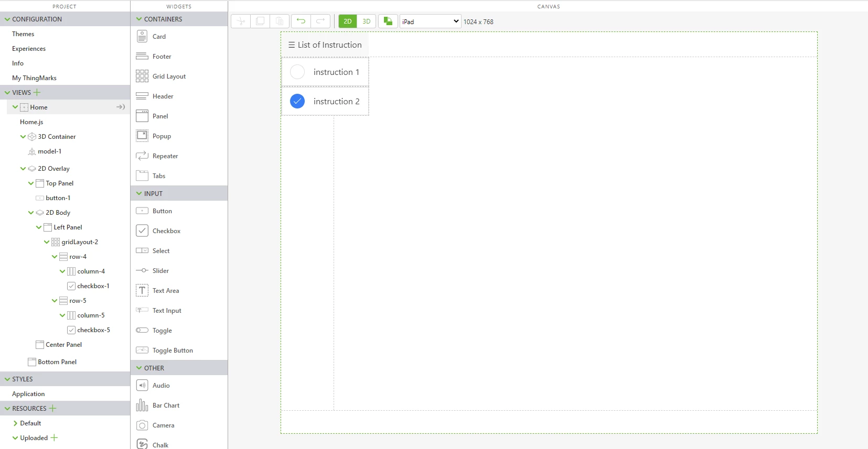Collapse the CONTAINERS widget group

coord(139,19)
